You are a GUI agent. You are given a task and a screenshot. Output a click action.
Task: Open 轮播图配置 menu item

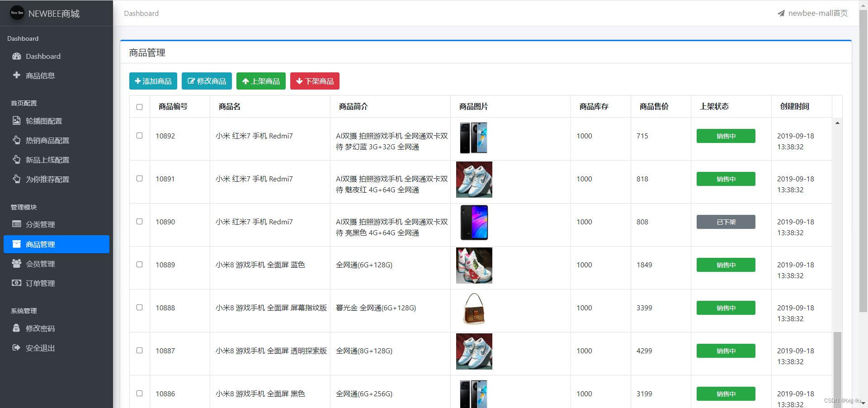point(57,121)
